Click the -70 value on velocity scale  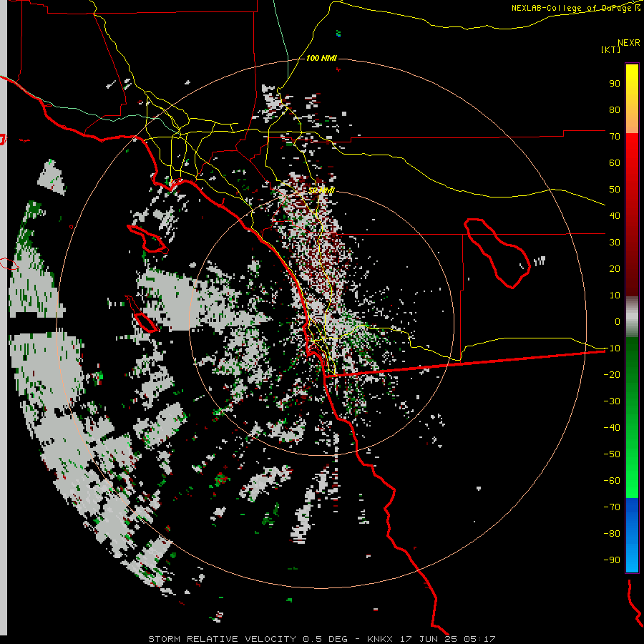click(x=612, y=507)
